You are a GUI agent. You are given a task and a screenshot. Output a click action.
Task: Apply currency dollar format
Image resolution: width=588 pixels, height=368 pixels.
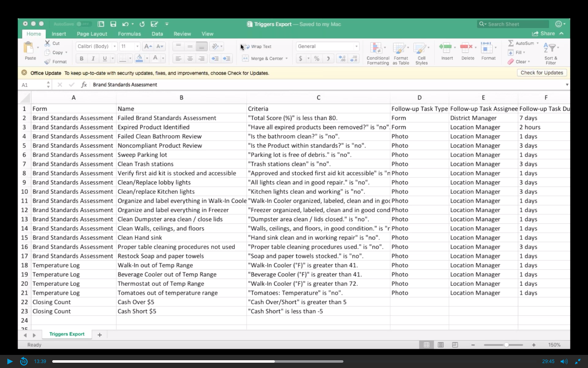click(x=301, y=58)
